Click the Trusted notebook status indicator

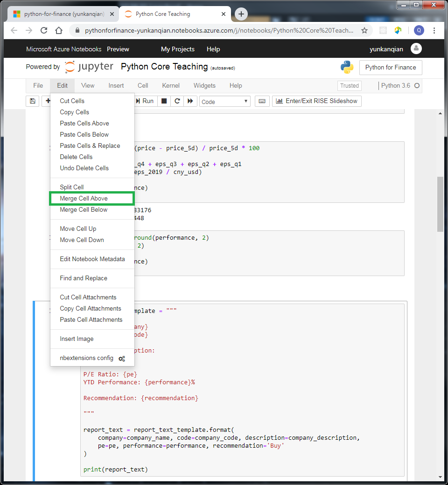click(x=349, y=86)
